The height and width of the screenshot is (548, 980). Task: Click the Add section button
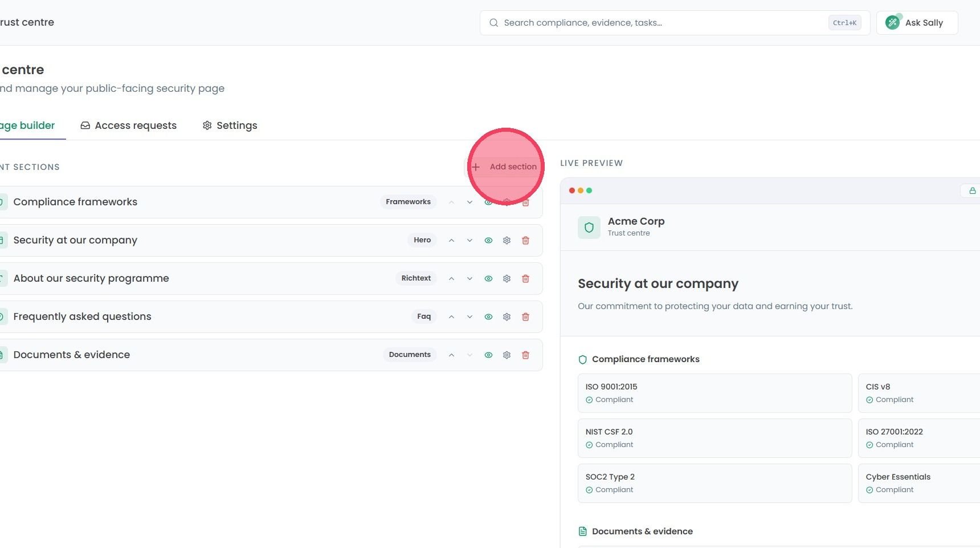[504, 167]
